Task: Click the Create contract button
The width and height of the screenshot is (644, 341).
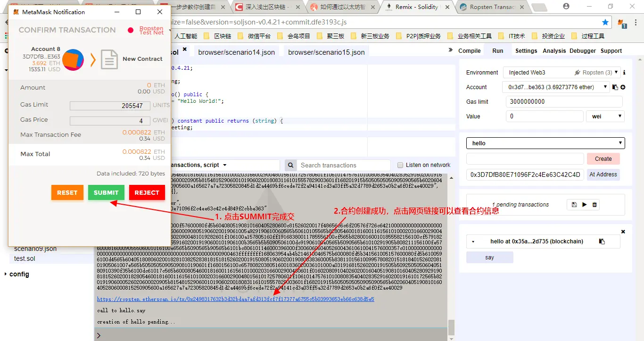Action: click(603, 159)
